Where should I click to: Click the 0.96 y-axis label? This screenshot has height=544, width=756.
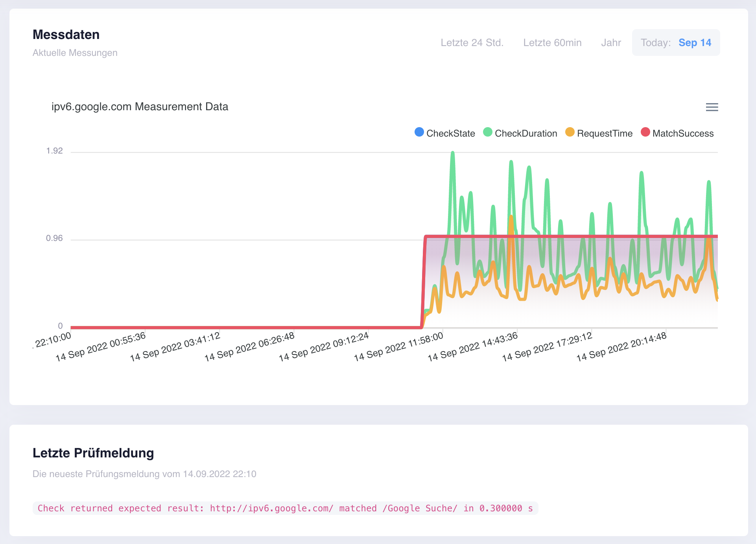[54, 238]
